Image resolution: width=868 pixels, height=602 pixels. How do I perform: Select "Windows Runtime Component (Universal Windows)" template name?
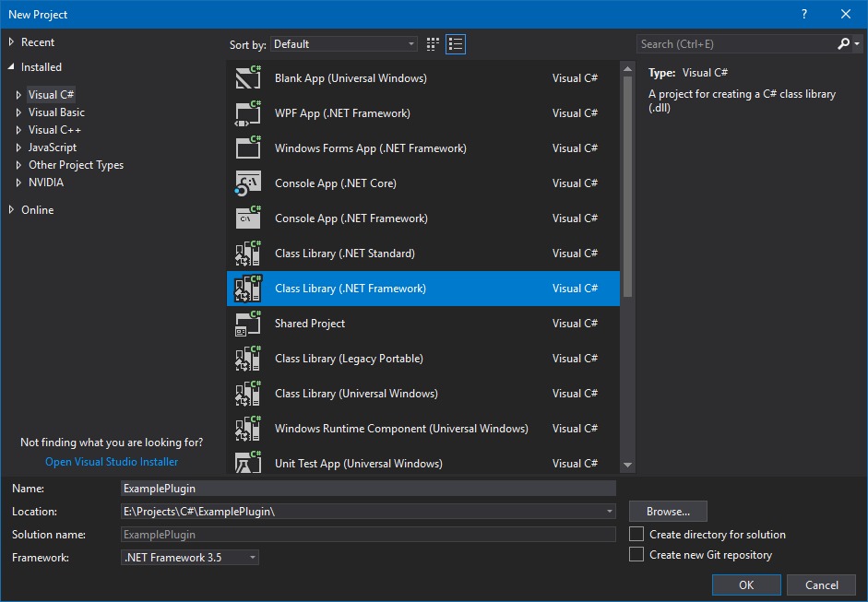402,429
